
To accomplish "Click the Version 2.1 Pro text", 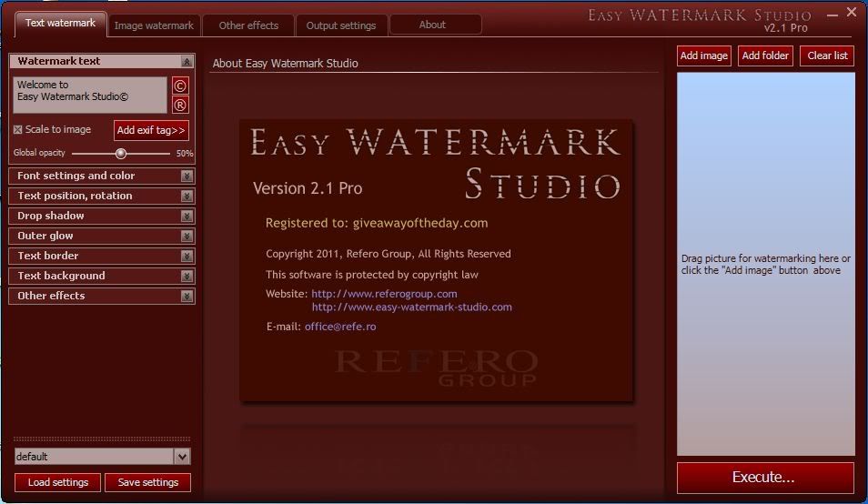I will pos(308,188).
